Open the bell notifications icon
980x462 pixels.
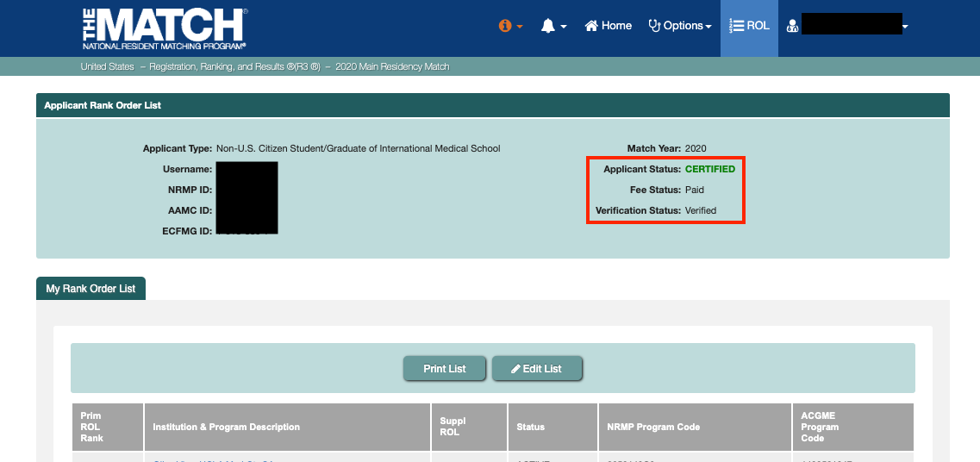(548, 26)
